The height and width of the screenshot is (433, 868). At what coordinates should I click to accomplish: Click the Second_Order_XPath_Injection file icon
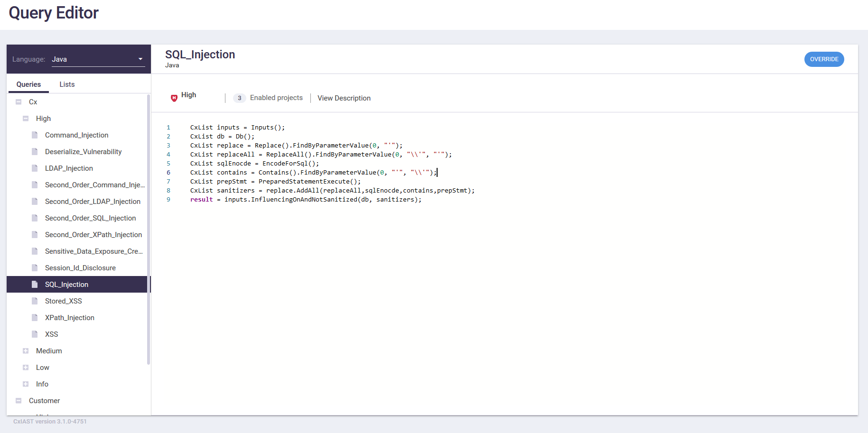[x=35, y=235]
